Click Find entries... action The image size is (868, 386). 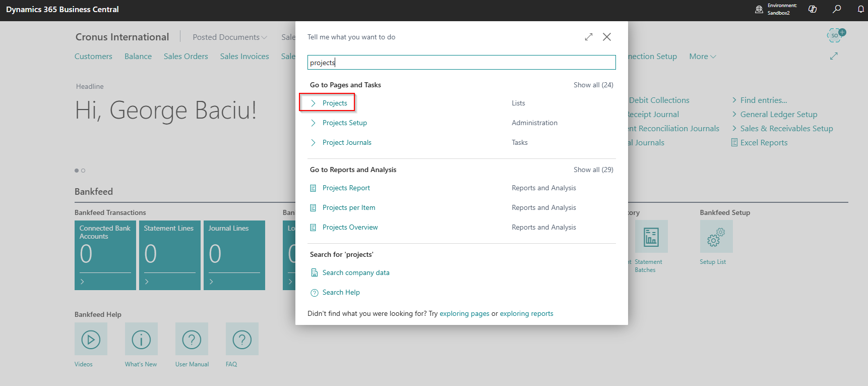(763, 100)
